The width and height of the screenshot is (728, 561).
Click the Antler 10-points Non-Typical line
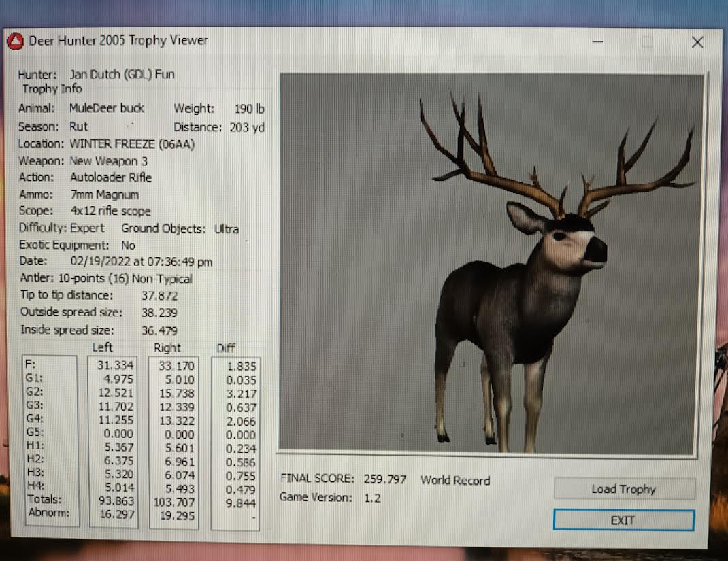(x=105, y=278)
